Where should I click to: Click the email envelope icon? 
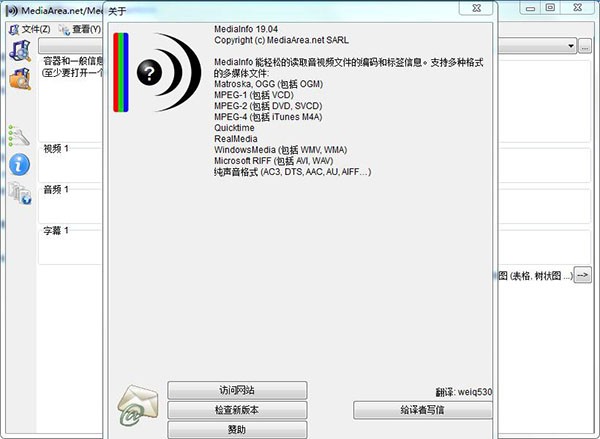(x=137, y=405)
